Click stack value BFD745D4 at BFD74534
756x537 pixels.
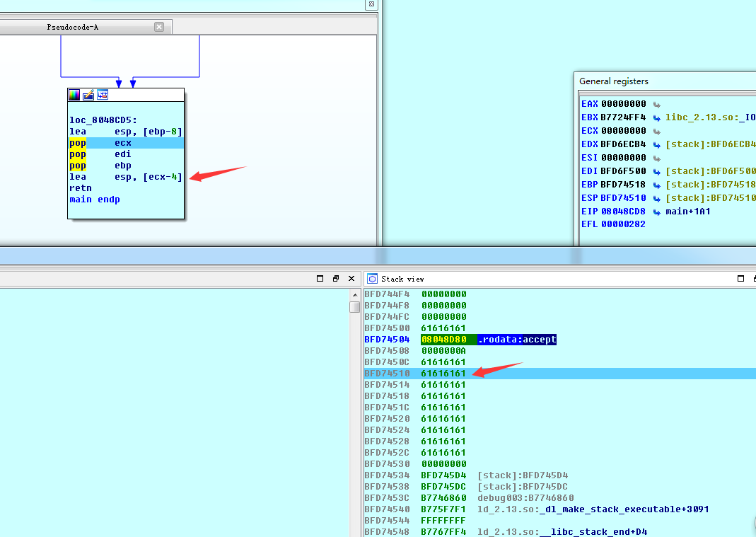[443, 475]
